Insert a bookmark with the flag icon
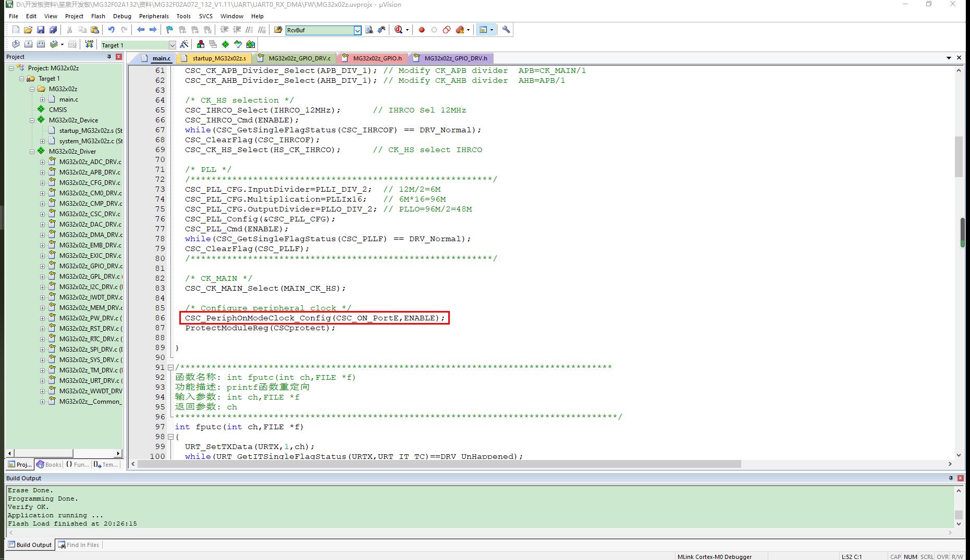The image size is (970, 560). (x=169, y=30)
